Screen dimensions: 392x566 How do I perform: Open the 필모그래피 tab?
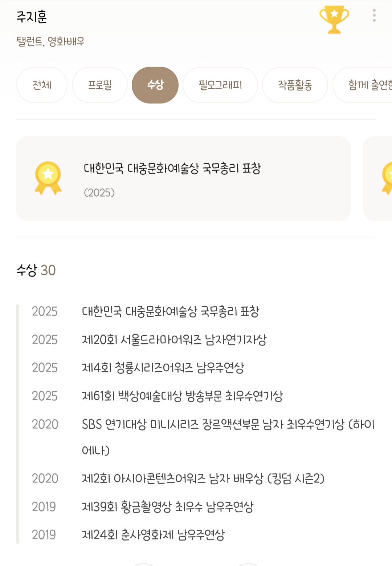coord(220,85)
